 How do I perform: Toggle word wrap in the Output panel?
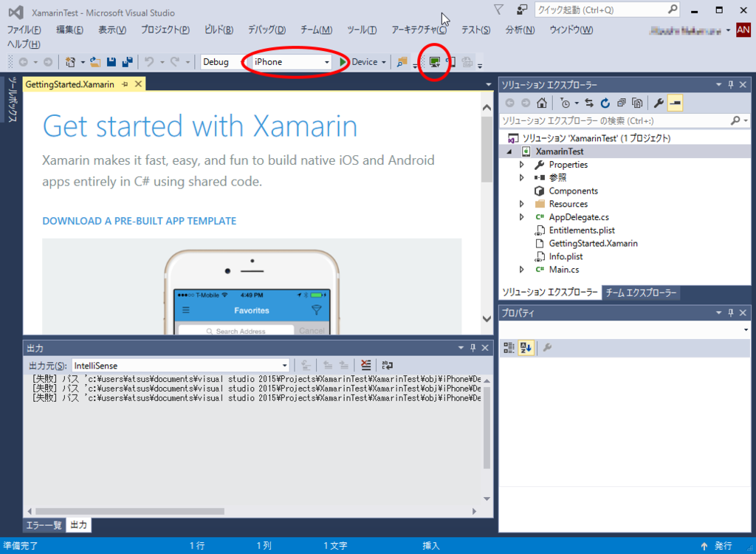coord(387,366)
